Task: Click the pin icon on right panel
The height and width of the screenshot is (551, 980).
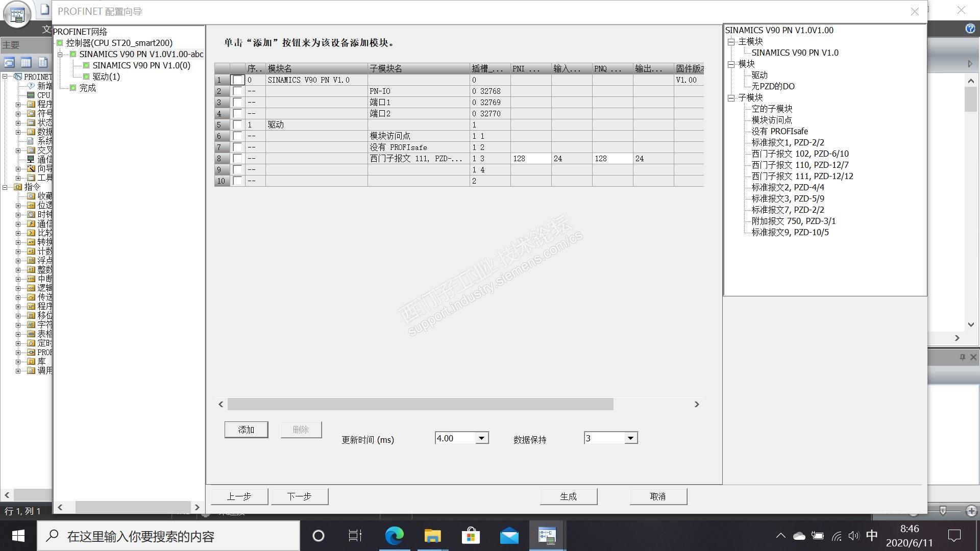Action: (962, 357)
